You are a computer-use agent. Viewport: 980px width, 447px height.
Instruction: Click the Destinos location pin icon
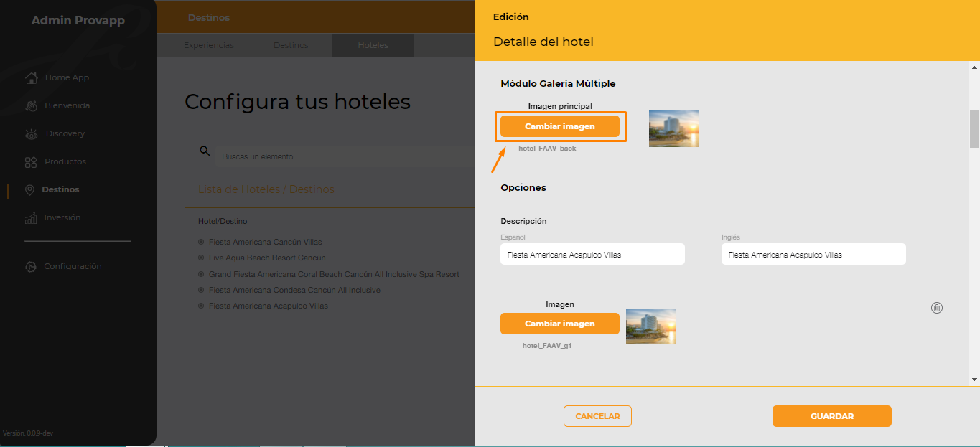coord(29,189)
